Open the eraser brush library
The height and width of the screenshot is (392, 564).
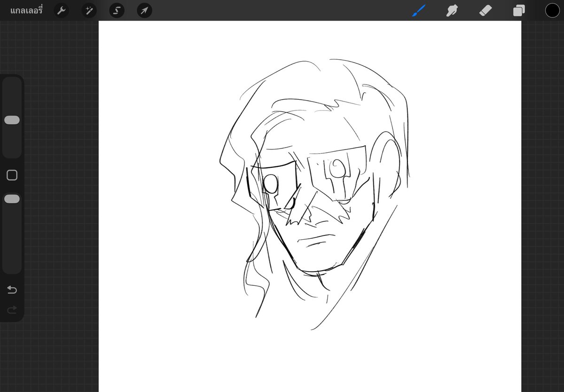point(486,10)
